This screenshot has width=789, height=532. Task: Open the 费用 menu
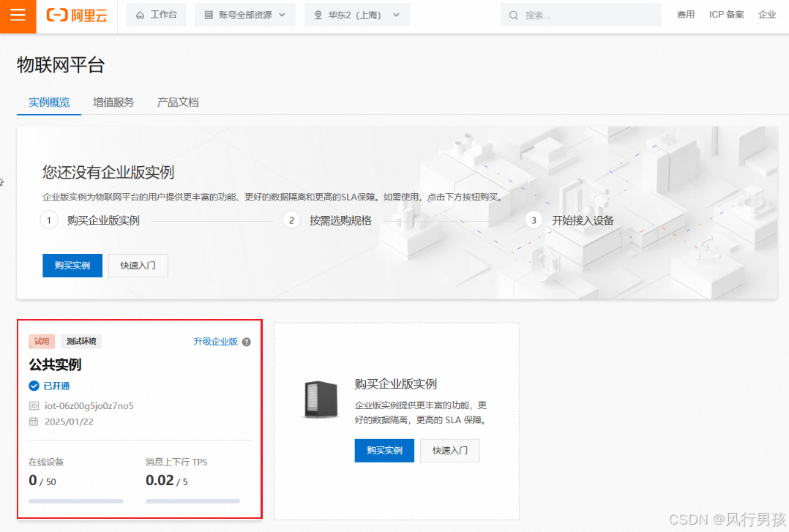coord(685,15)
